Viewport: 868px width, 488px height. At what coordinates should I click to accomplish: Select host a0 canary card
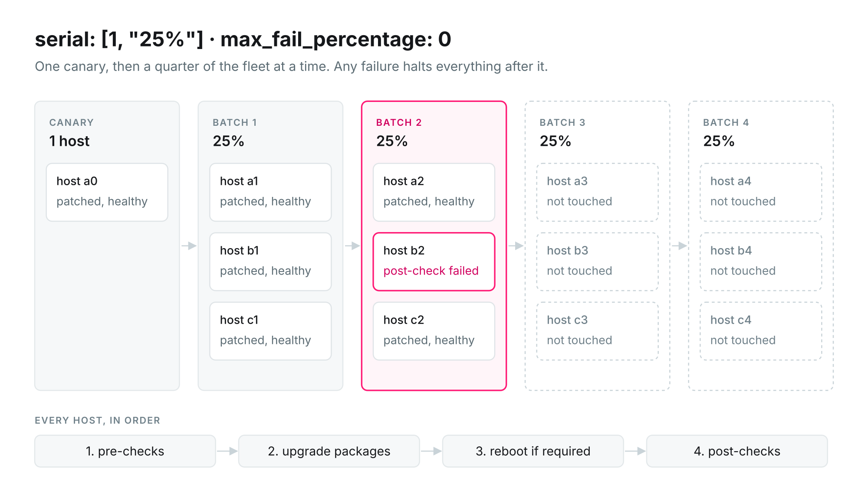tap(107, 192)
